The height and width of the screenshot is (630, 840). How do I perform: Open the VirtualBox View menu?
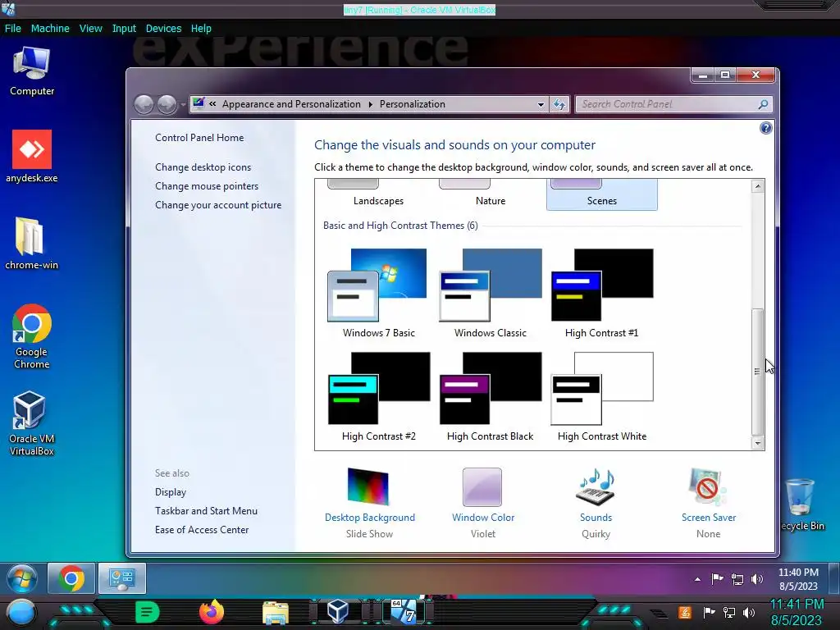click(90, 29)
